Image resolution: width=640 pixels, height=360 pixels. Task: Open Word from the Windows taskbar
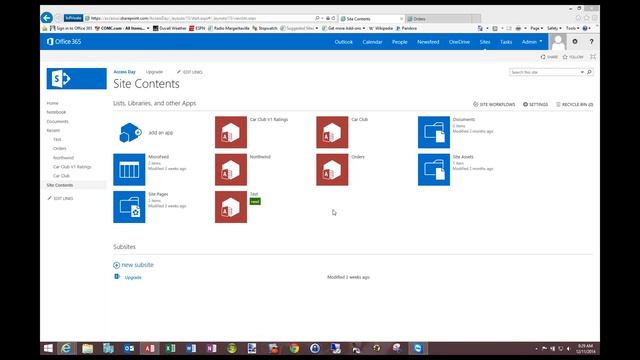[191, 348]
